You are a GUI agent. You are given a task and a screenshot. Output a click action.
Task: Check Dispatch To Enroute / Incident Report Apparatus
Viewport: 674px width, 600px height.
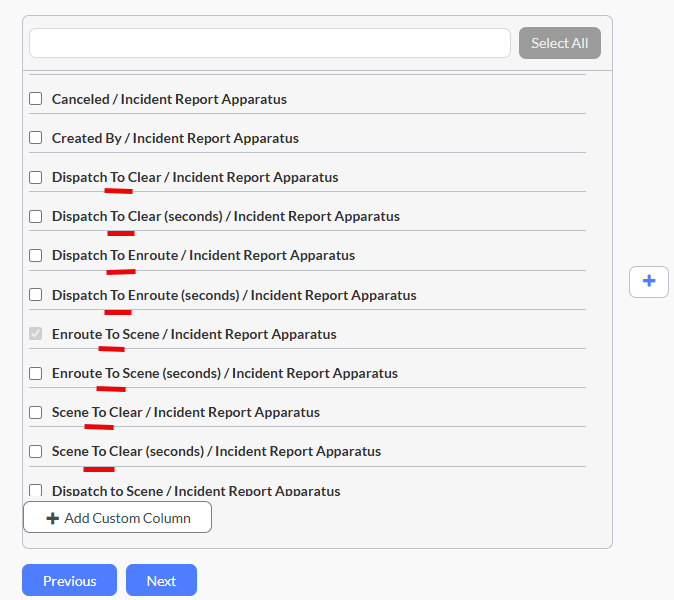coord(36,255)
